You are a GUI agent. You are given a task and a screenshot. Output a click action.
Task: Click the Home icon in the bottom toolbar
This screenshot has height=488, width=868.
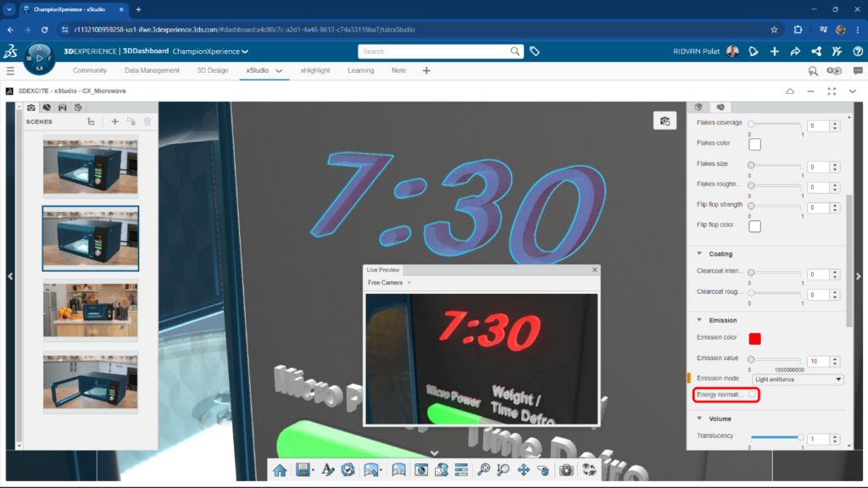[x=280, y=470]
